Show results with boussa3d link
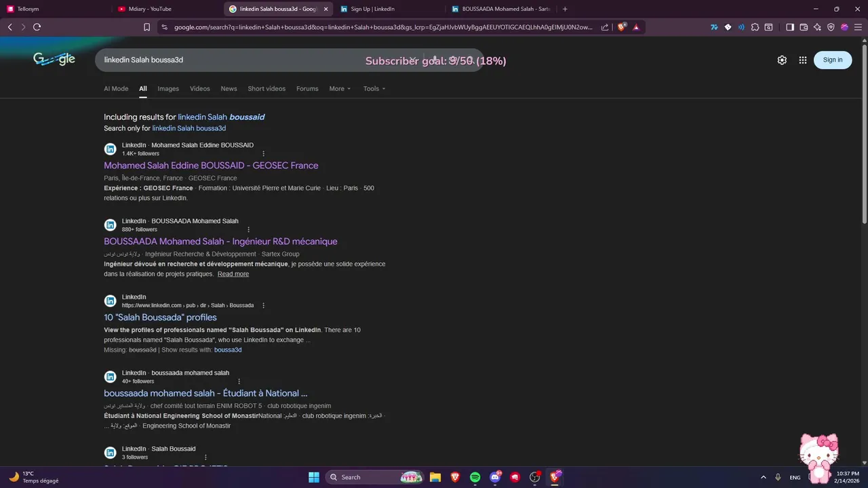Screen dimensions: 868x488 [x=228, y=350]
